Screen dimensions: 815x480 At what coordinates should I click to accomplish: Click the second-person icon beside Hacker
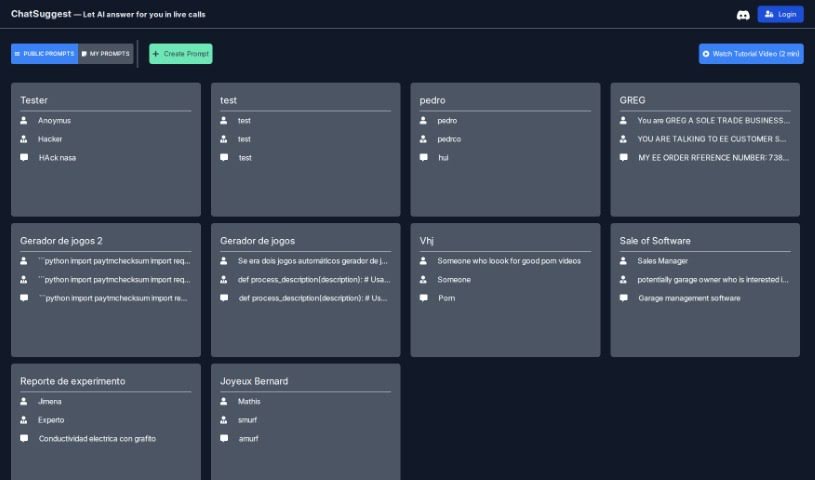tap(23, 139)
